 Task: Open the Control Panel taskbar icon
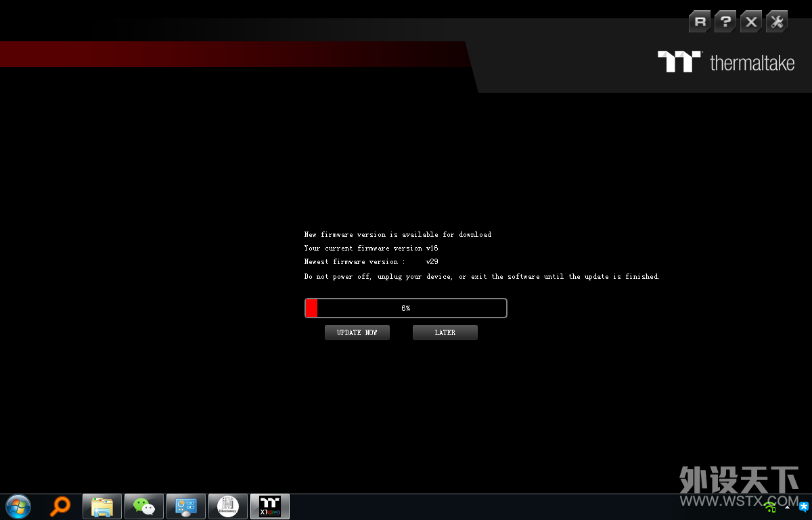[x=186, y=506]
